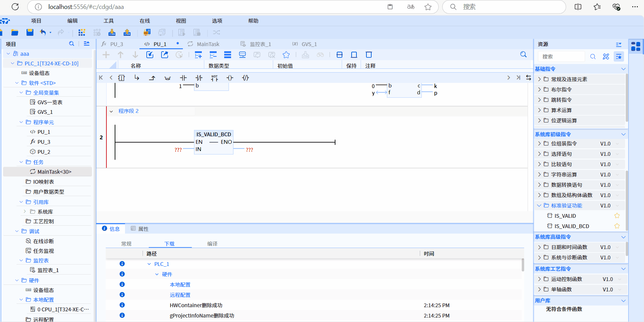Open the magnifier search in the ladder editor
The height and width of the screenshot is (322, 644).
tap(523, 54)
